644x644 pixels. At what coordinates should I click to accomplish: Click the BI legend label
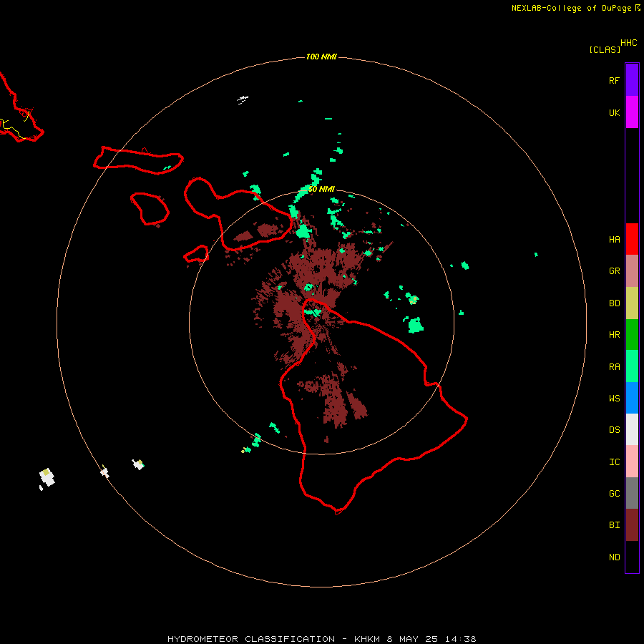point(614,525)
